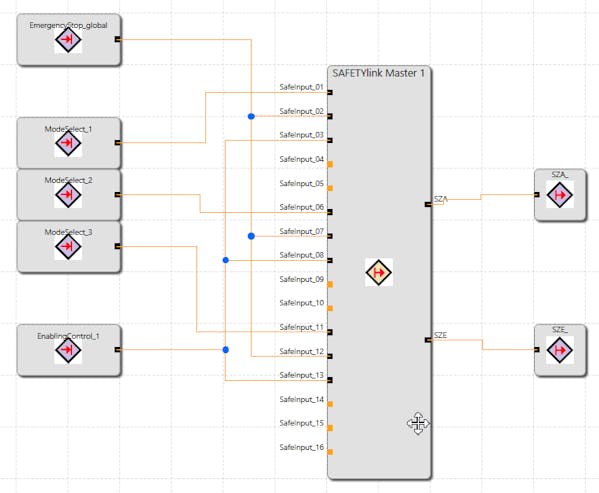Select the blue junction node near SafeInput_02
Viewport: 599px width, 493px height.
251,116
